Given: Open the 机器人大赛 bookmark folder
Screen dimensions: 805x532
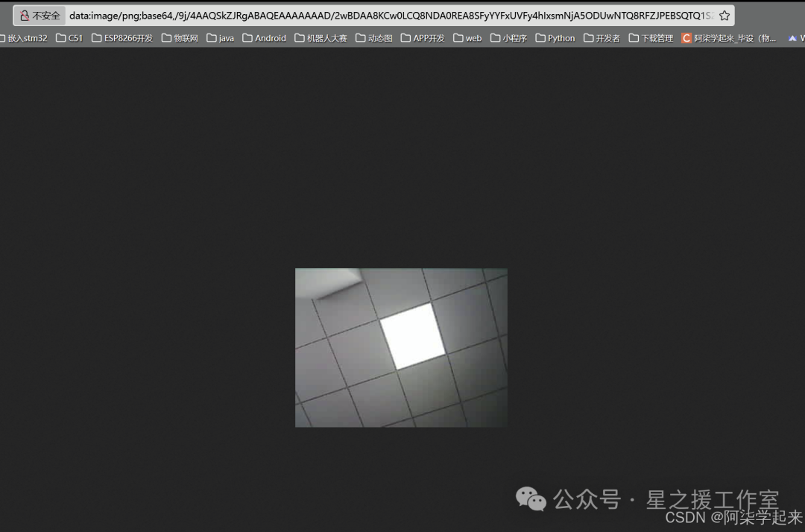Looking at the screenshot, I should (x=321, y=38).
